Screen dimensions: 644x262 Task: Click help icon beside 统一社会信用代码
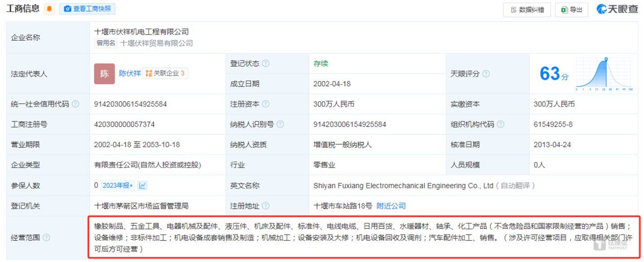click(x=75, y=104)
